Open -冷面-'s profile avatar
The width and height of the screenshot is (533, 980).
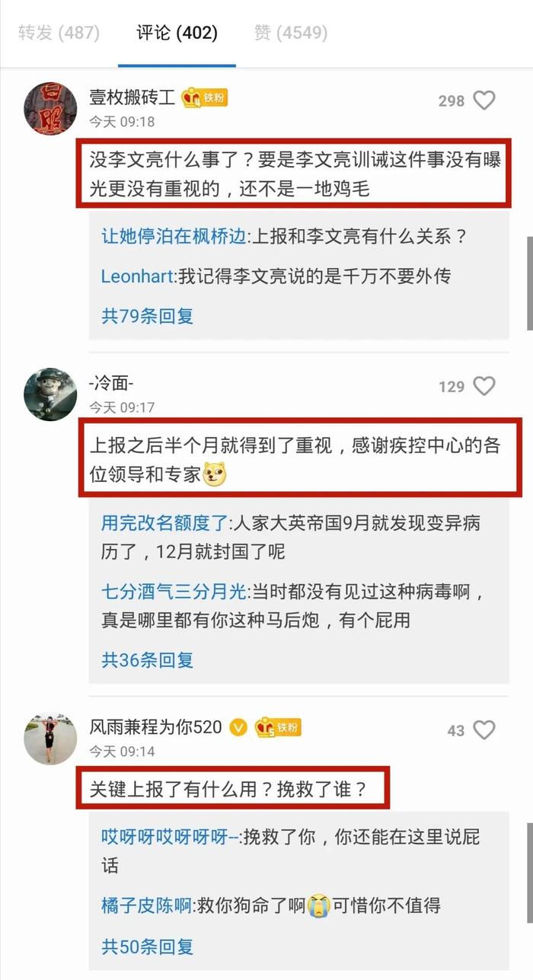point(51,394)
